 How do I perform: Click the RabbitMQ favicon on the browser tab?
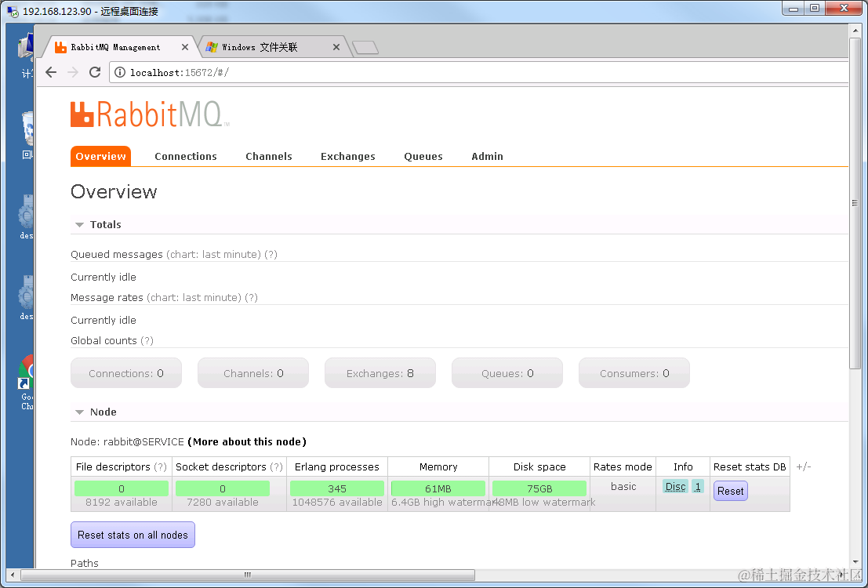[60, 46]
